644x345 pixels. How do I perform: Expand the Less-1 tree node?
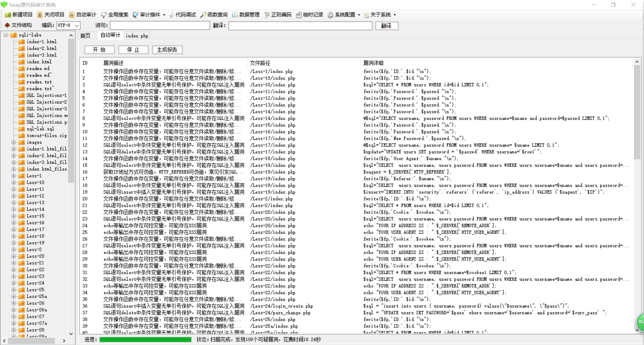click(14, 176)
